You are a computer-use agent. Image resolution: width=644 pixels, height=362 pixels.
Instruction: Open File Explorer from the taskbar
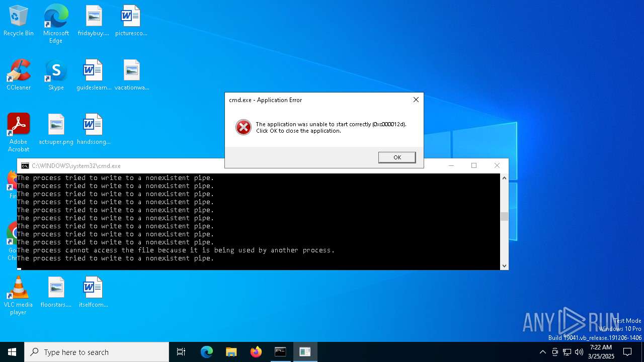coord(231,352)
